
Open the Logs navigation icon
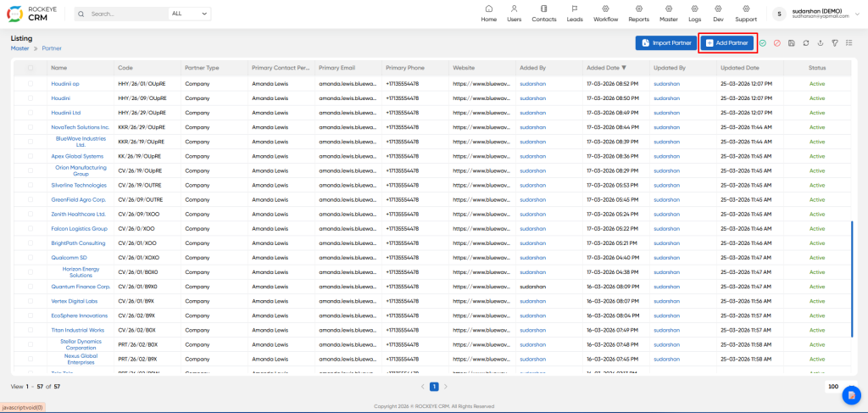(695, 8)
